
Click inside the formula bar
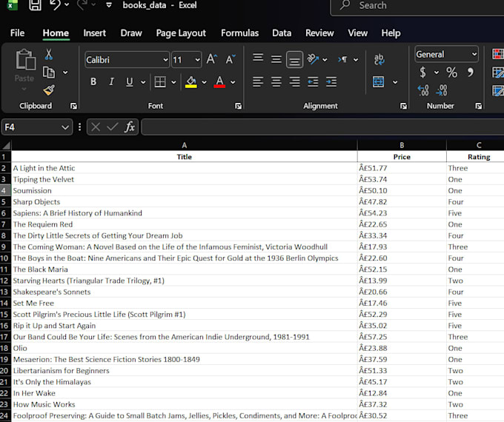coord(322,127)
